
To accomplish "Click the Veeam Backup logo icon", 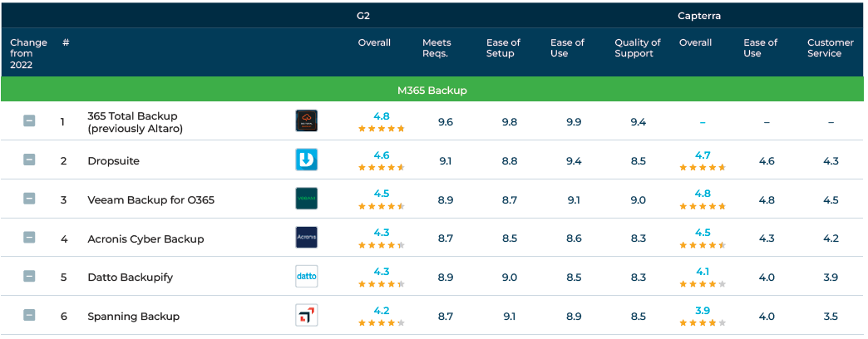I will (x=306, y=199).
